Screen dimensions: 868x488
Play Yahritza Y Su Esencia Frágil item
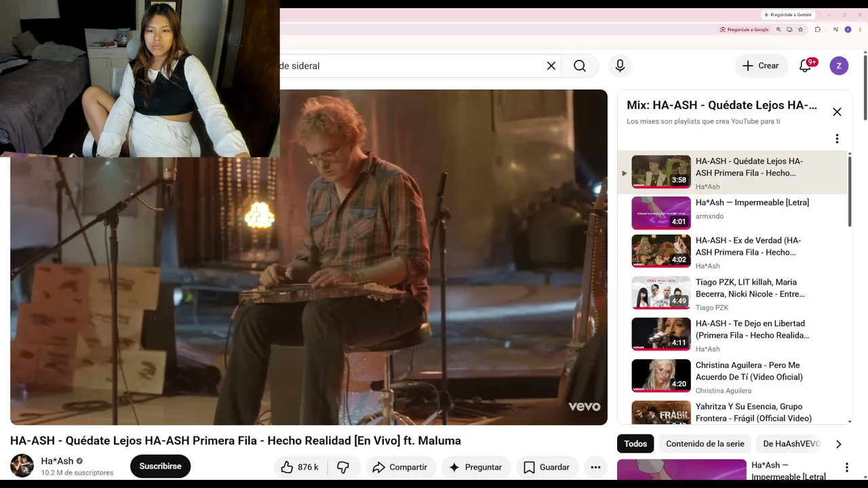[x=732, y=412]
